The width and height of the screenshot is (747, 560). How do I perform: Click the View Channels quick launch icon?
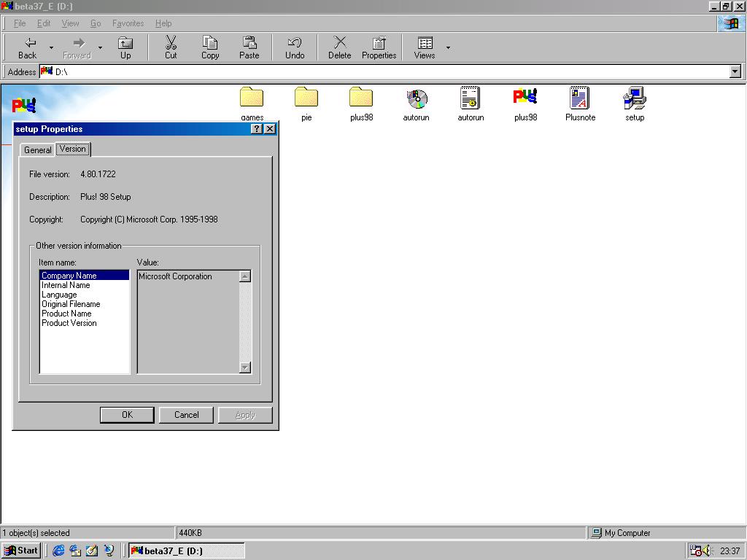tap(109, 551)
